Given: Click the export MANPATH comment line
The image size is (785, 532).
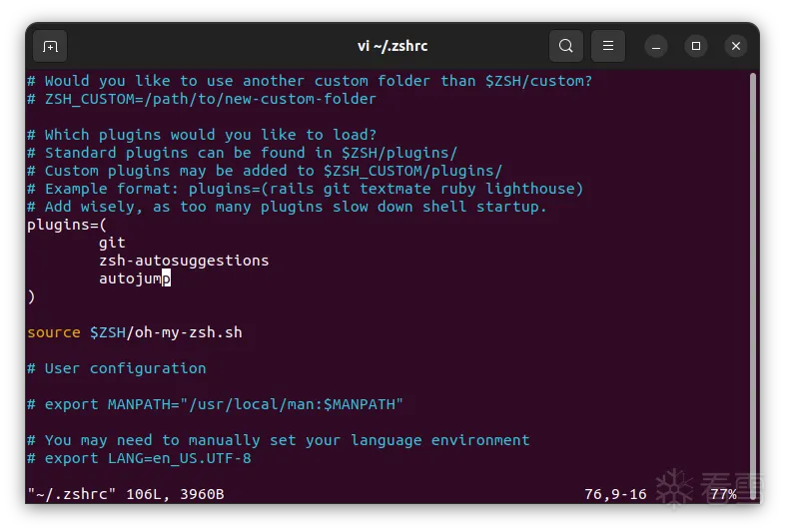Looking at the screenshot, I should pos(215,404).
